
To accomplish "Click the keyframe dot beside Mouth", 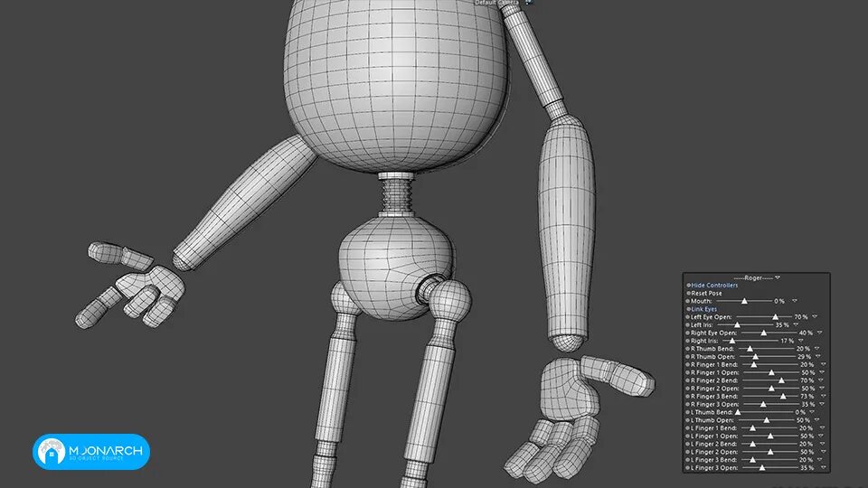I will point(687,301).
